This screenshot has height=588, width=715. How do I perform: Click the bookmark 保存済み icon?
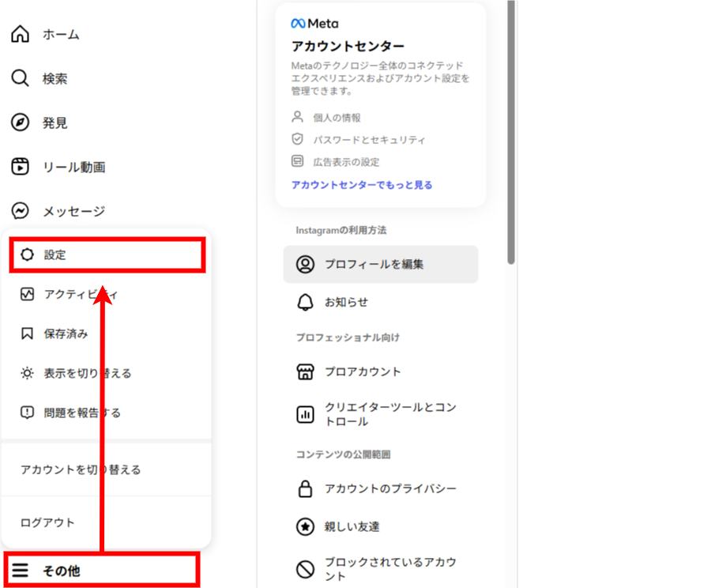coord(28,334)
